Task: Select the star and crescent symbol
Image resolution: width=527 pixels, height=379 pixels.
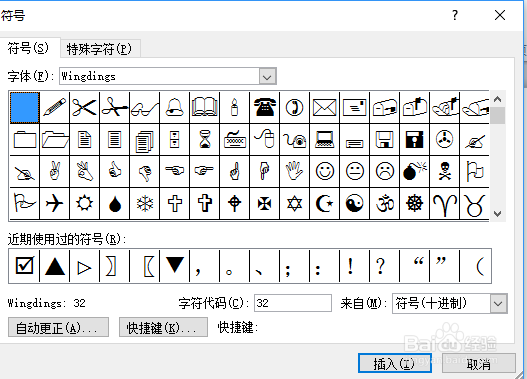Action: point(324,203)
